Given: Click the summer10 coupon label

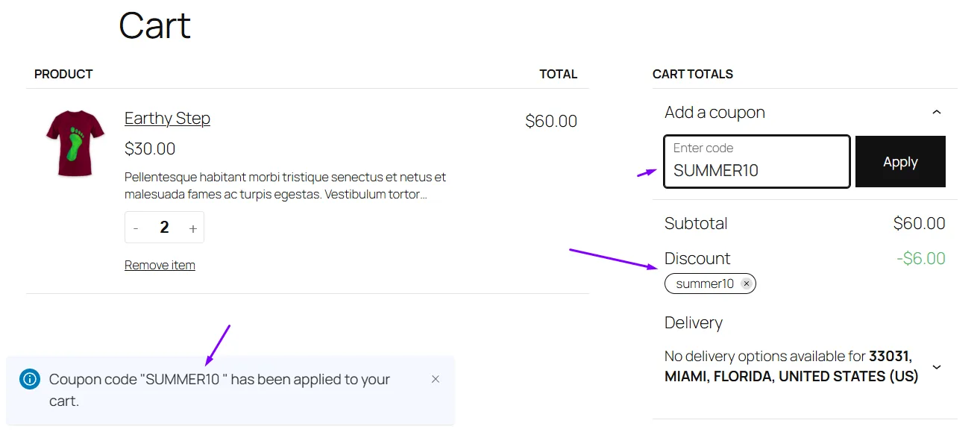Looking at the screenshot, I should 705,284.
